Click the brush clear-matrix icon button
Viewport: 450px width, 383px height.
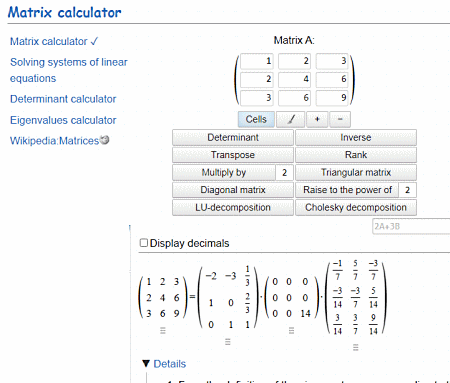291,119
